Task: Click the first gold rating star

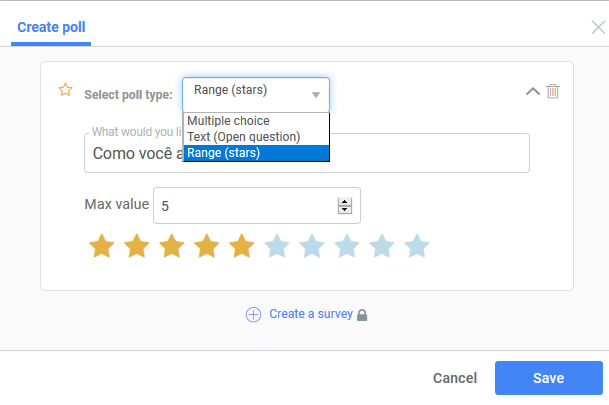Action: (x=102, y=246)
